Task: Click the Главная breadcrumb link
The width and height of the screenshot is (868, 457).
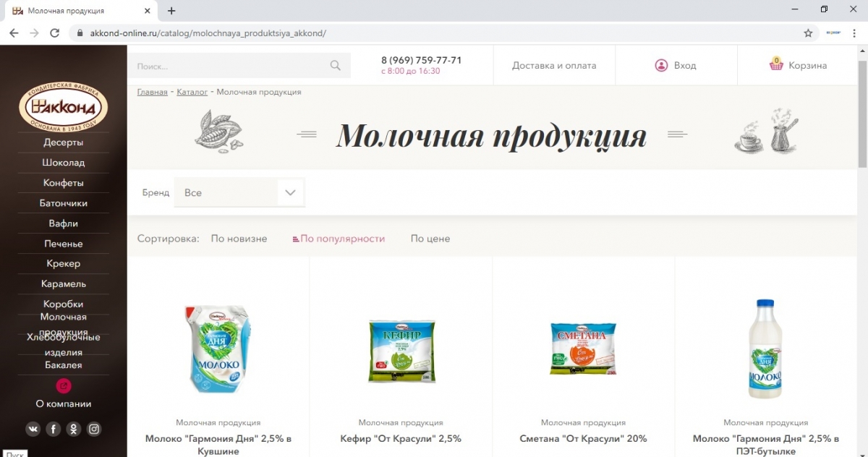Action: [153, 93]
